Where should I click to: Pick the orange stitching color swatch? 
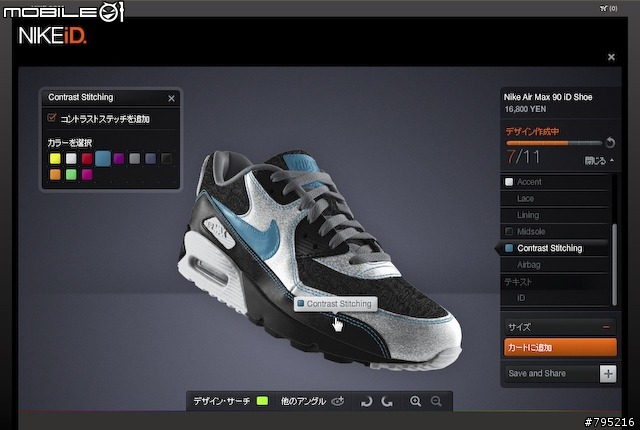[x=55, y=175]
